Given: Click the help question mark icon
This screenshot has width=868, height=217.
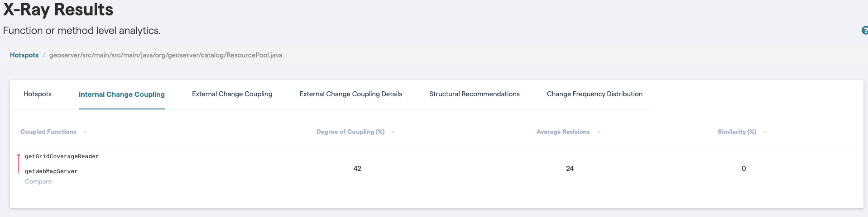Looking at the screenshot, I should [x=864, y=31].
